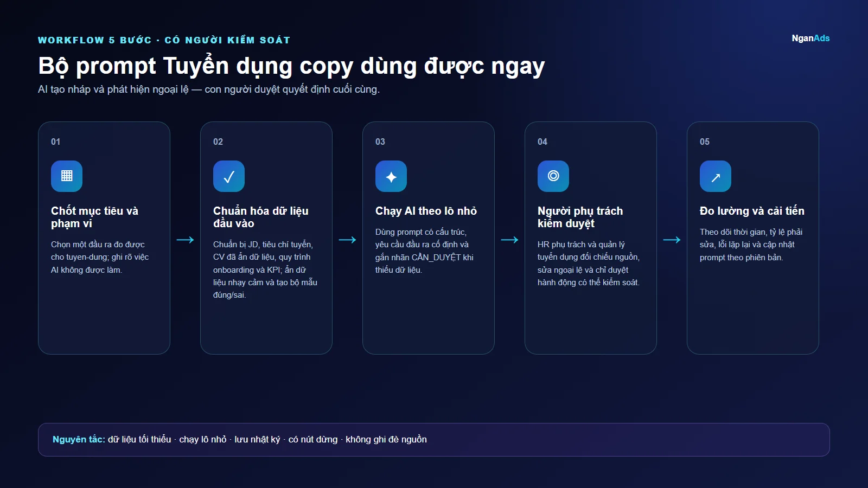
Task: Click description 'Chuẩn bị JD, tiêu chí tuyển'
Action: point(263,245)
